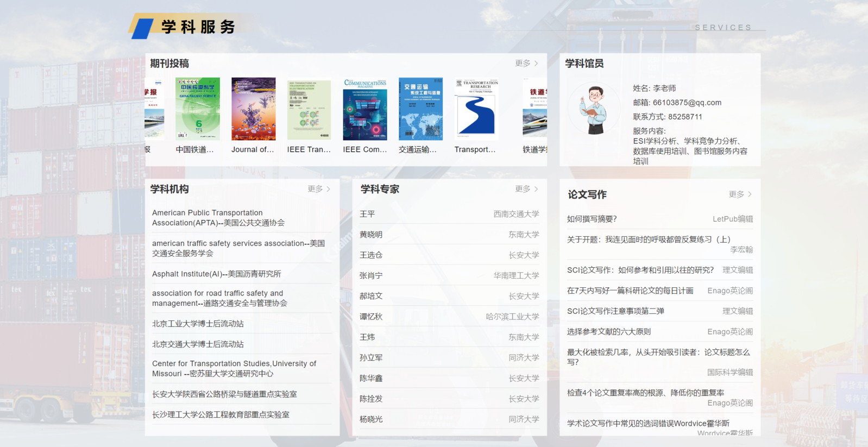868x447 pixels.
Task: Click the blue 学科服务 heading icon
Action: click(x=142, y=28)
